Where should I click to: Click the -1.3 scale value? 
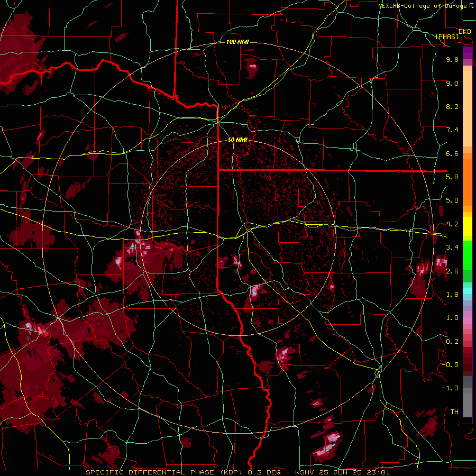(x=450, y=388)
